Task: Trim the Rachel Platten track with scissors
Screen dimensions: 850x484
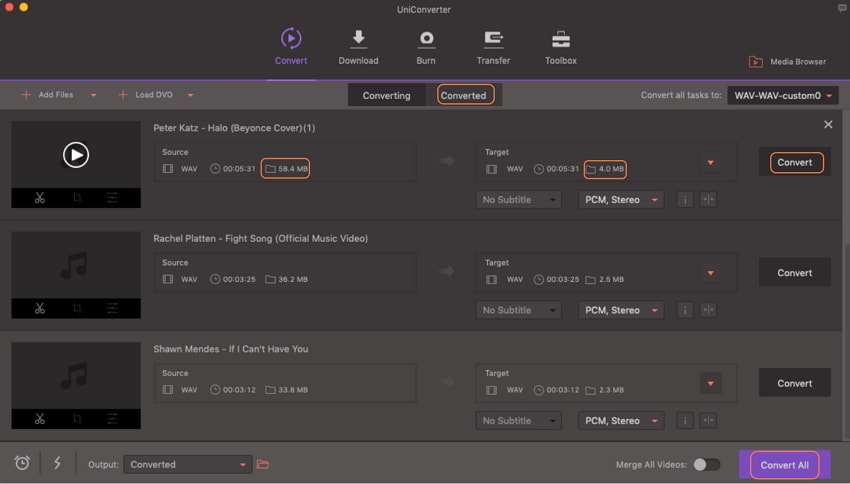Action: 40,308
